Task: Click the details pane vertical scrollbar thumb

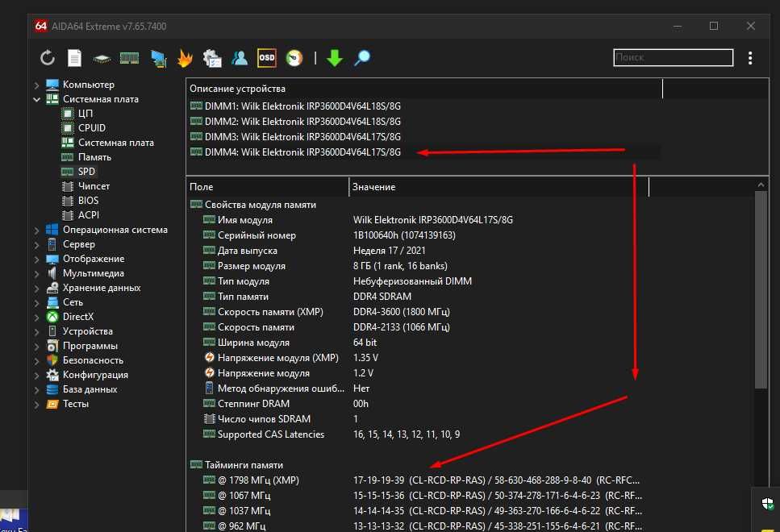Action: click(761, 290)
